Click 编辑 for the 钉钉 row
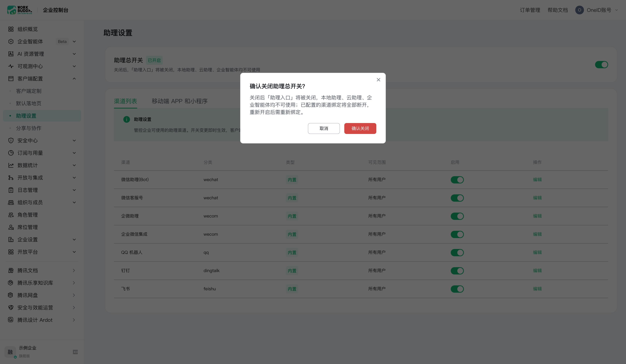Screen dimensions: 626x364 pyautogui.click(x=537, y=271)
